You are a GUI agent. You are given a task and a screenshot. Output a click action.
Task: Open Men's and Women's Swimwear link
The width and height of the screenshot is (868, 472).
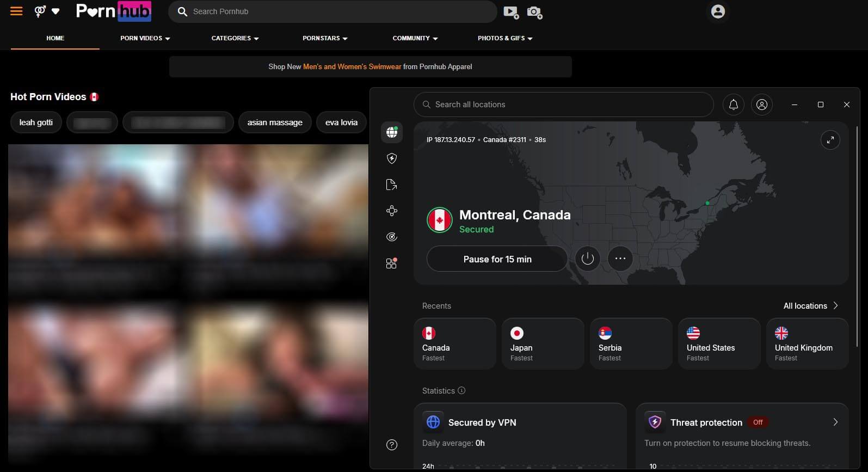coord(352,66)
